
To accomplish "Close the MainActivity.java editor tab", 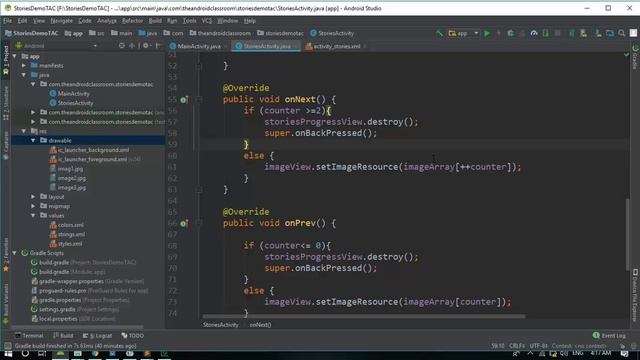I will 226,47.
